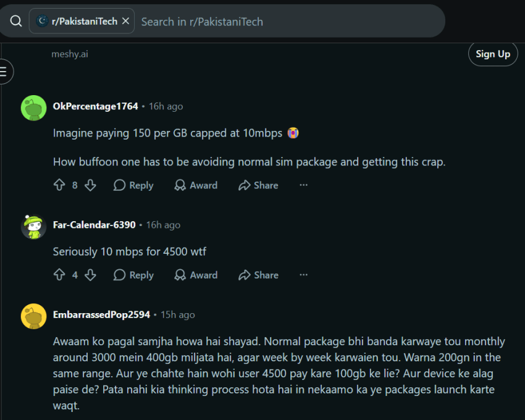Open EmbarrassedPop2594's user profile
The image size is (525, 420).
click(x=101, y=314)
